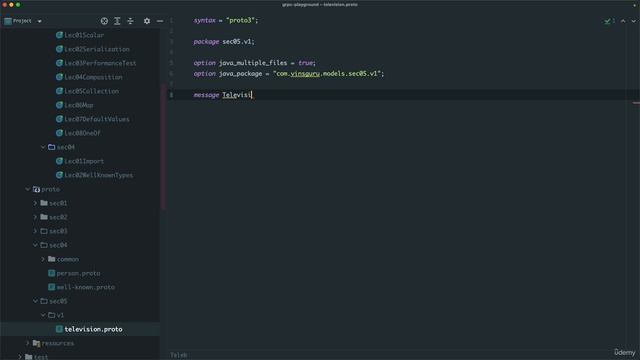Collapse the sec04 Java package

click(43, 147)
